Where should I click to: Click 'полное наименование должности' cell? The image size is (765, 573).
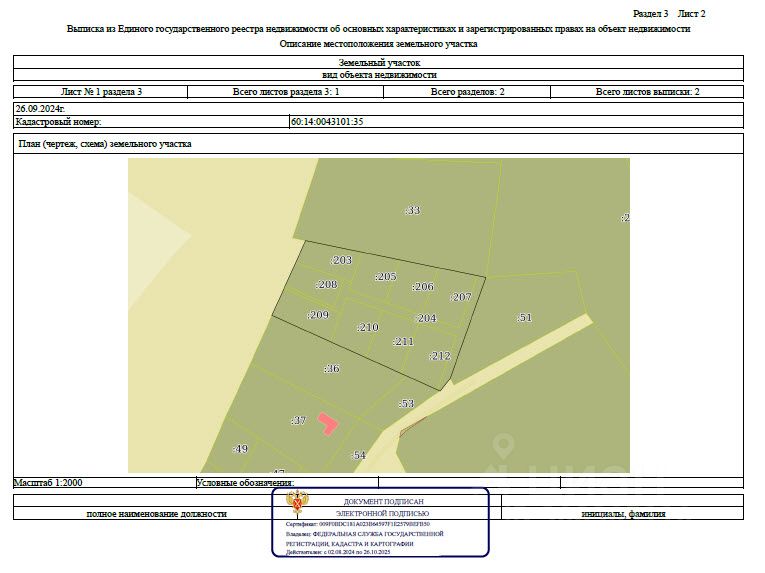pyautogui.click(x=157, y=514)
